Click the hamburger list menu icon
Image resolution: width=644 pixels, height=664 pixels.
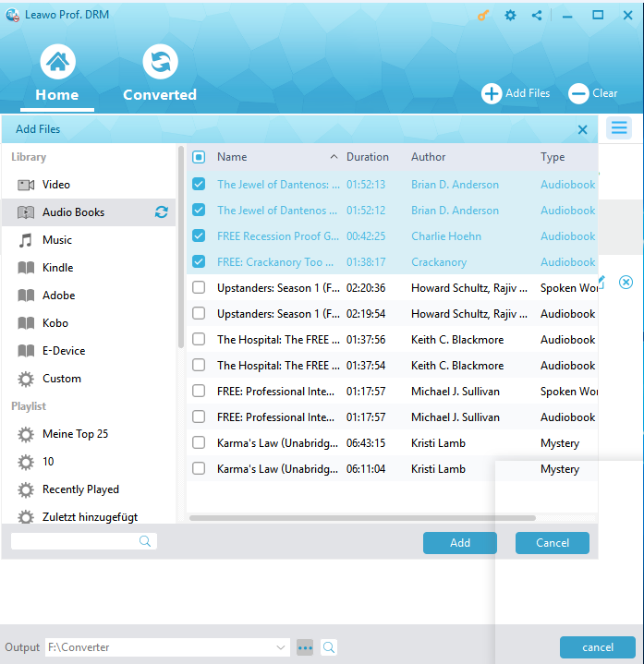(618, 128)
